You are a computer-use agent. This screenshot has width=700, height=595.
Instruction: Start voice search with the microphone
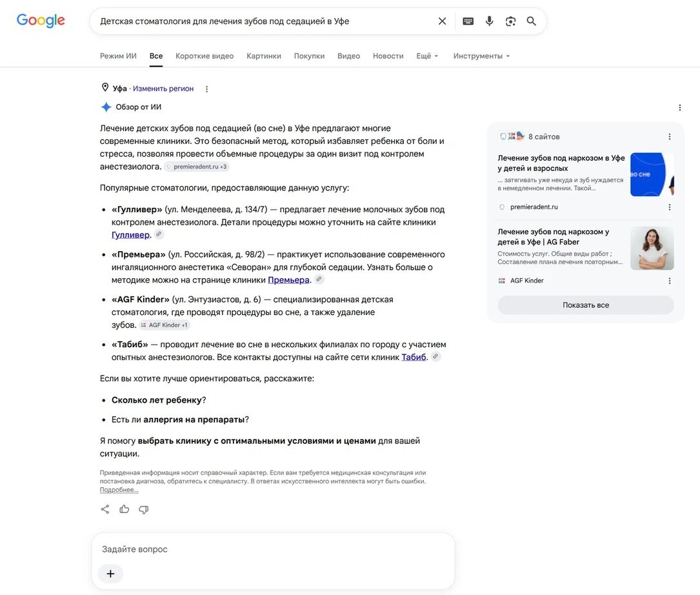point(489,21)
